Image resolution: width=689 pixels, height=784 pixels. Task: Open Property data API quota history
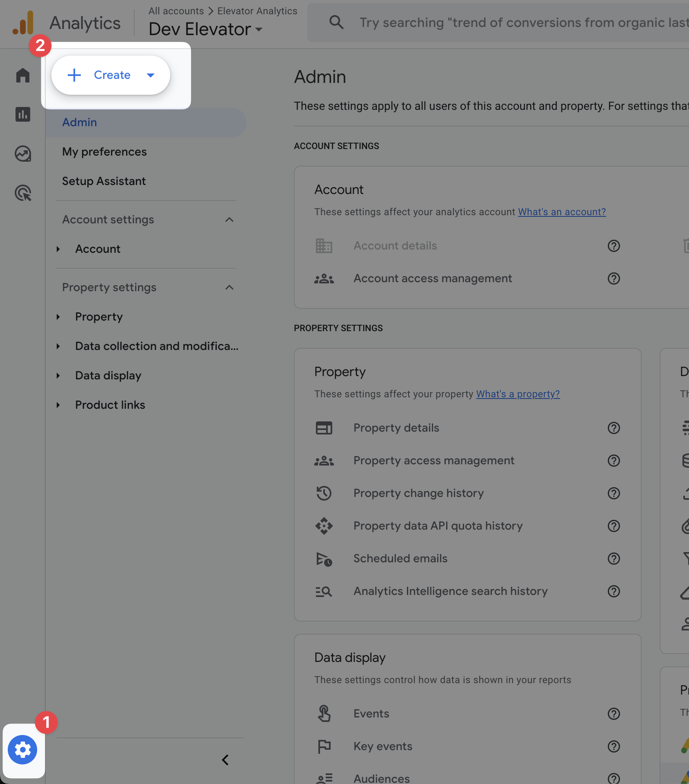[x=438, y=526]
